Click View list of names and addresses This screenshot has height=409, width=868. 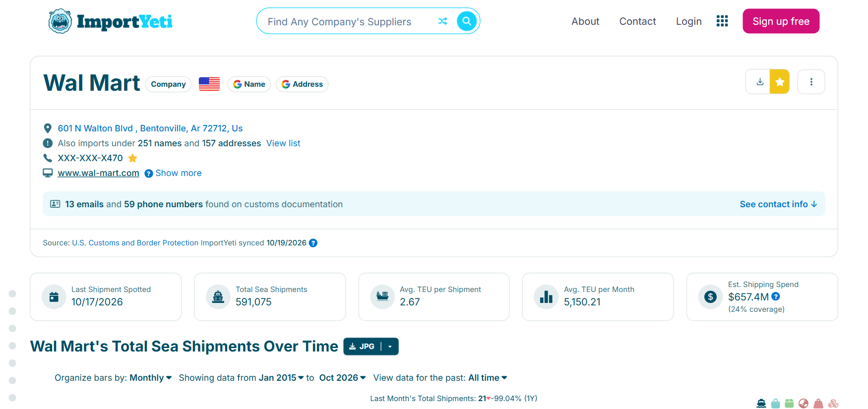pos(283,143)
